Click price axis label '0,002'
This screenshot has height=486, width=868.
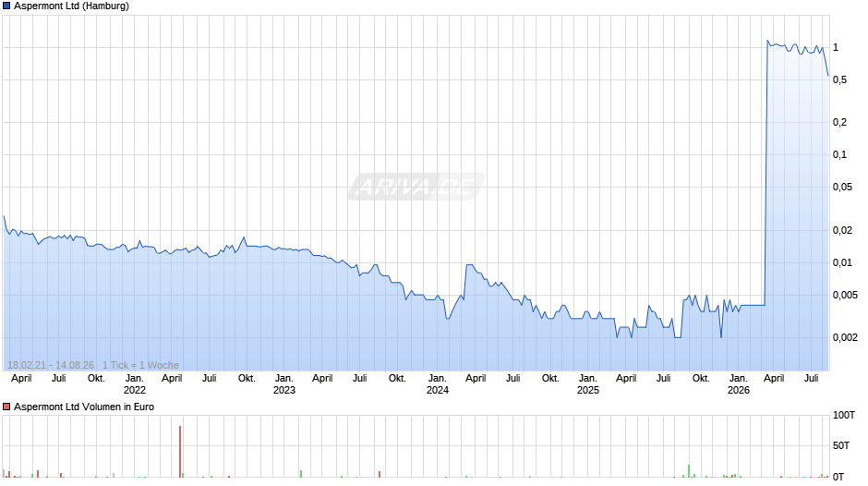(845, 337)
